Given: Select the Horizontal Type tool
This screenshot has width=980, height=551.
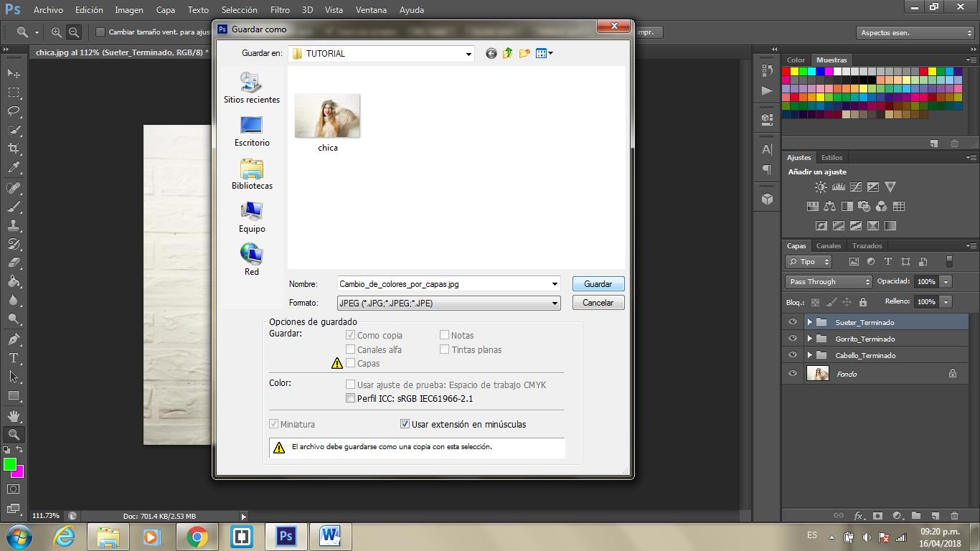Looking at the screenshot, I should (14, 358).
